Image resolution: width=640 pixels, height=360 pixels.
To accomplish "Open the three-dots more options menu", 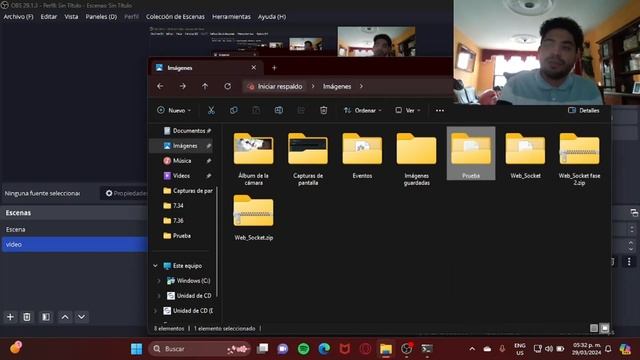I will click(x=440, y=110).
